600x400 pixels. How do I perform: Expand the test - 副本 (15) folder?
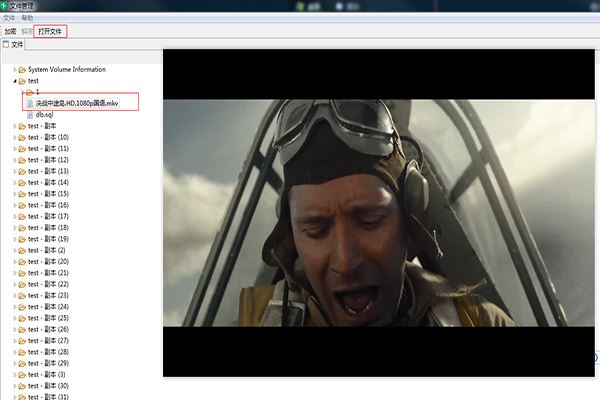(15, 194)
